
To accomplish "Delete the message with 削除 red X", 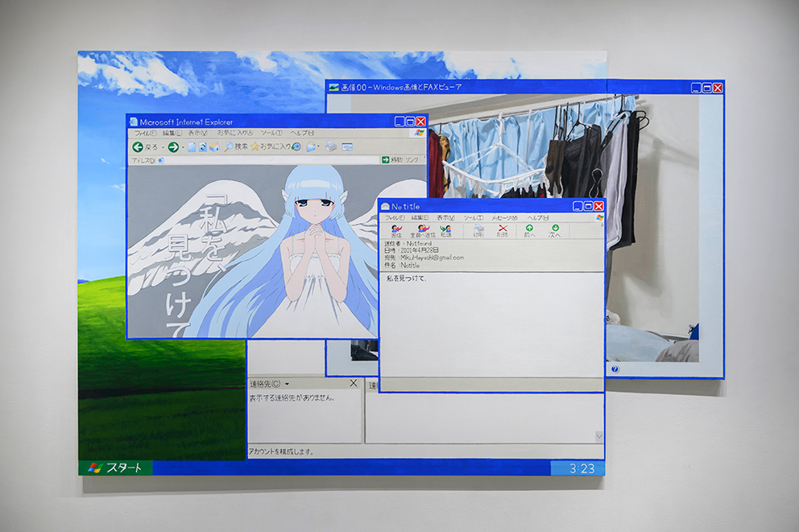I will (503, 231).
